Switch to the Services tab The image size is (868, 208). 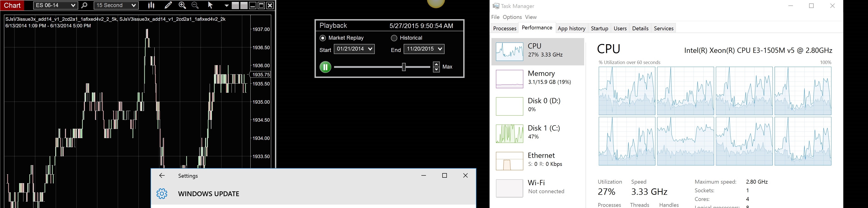tap(664, 28)
